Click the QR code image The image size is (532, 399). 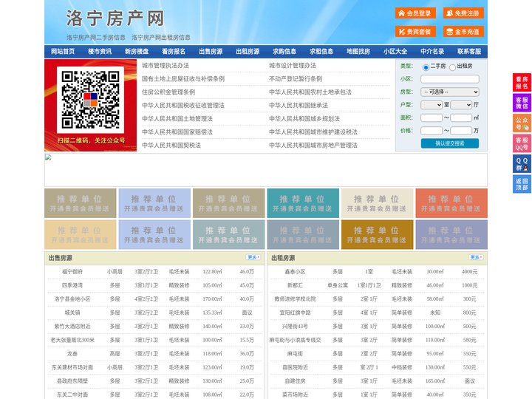click(90, 100)
